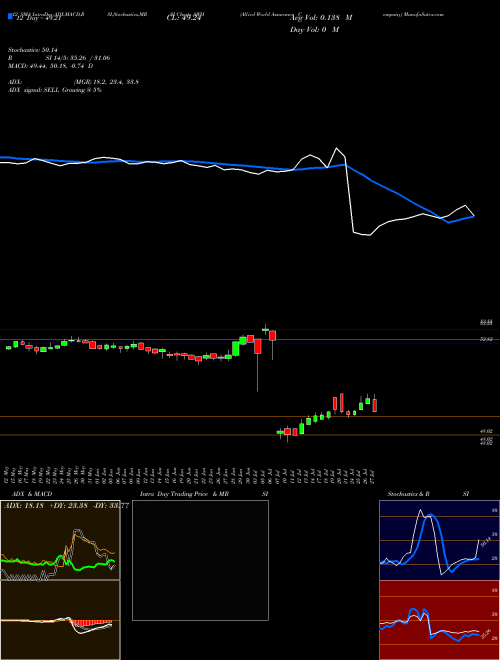Open the red RSI chart thumbnail

[x=439, y=620]
